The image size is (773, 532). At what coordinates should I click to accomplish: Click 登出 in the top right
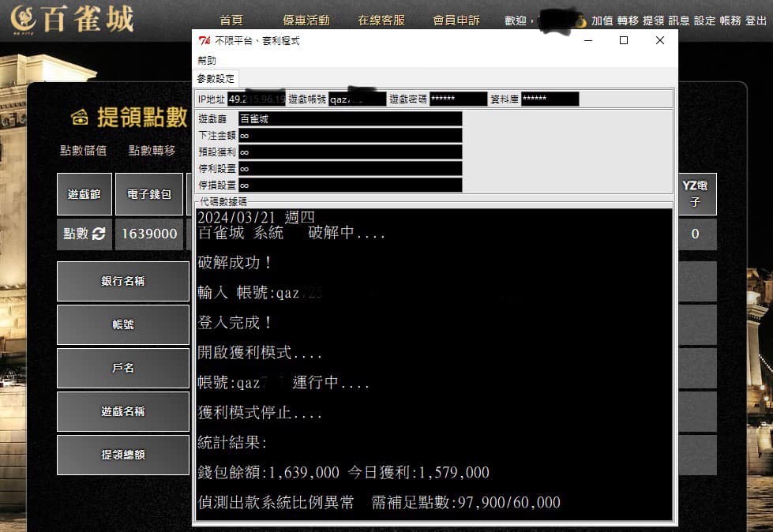(756, 21)
